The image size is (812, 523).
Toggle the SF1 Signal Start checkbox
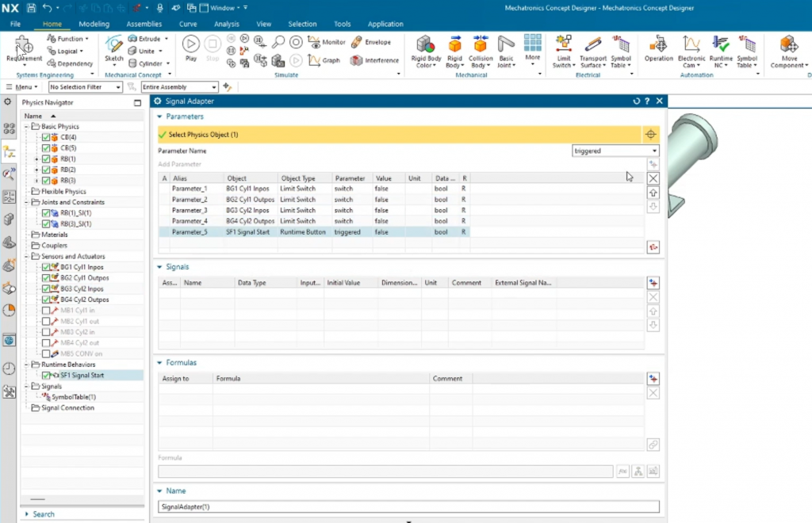(46, 376)
